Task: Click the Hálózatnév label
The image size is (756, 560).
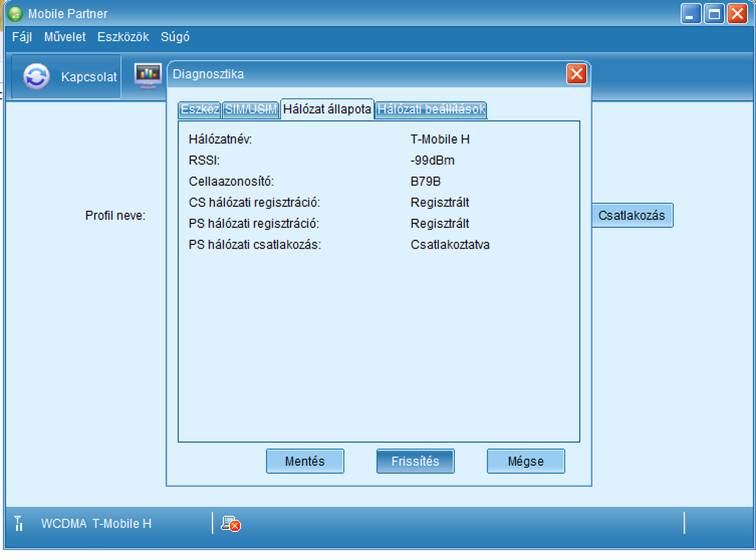Action: pos(220,139)
